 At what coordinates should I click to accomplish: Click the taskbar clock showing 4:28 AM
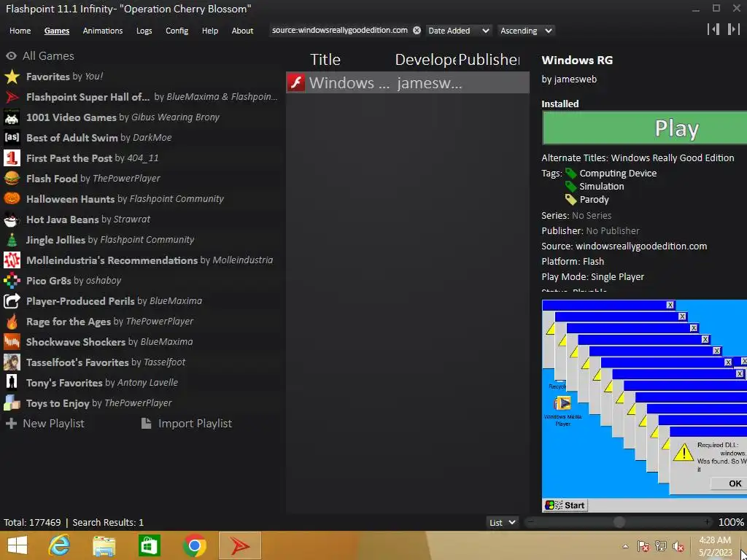(715, 546)
